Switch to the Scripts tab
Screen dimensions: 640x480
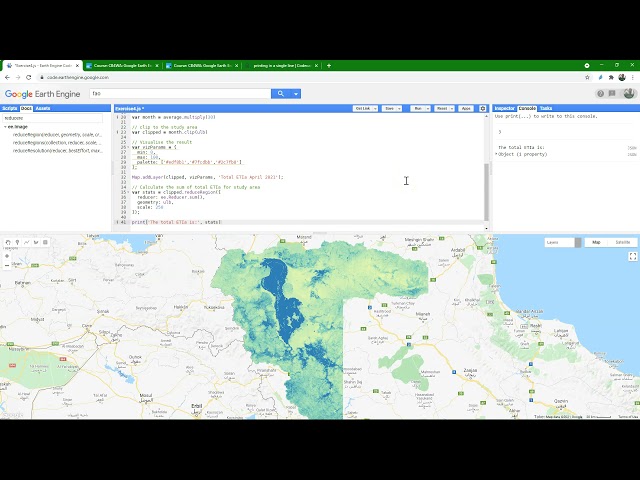coord(9,108)
